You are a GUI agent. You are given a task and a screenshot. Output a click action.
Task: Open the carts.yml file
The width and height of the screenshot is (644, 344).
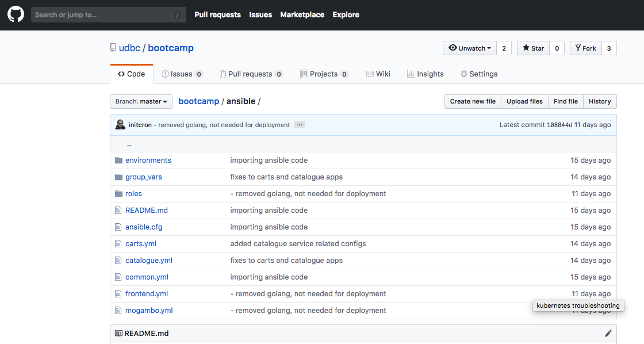click(x=141, y=244)
